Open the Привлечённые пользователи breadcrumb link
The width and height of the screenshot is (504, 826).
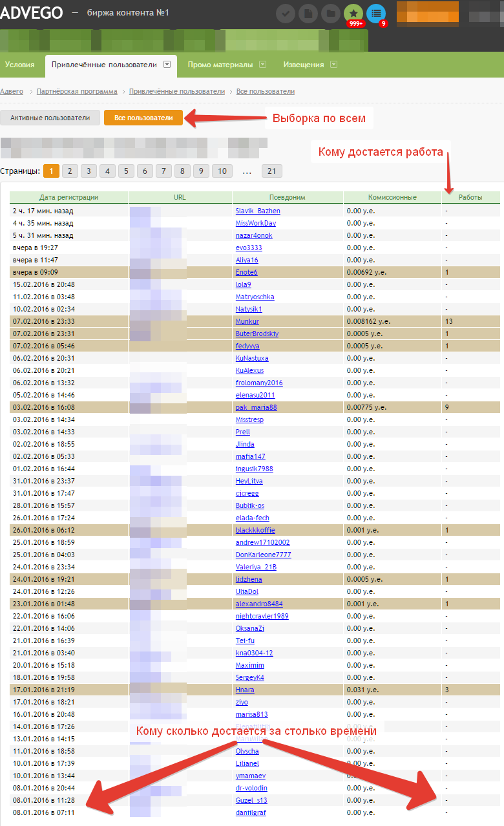[x=177, y=92]
